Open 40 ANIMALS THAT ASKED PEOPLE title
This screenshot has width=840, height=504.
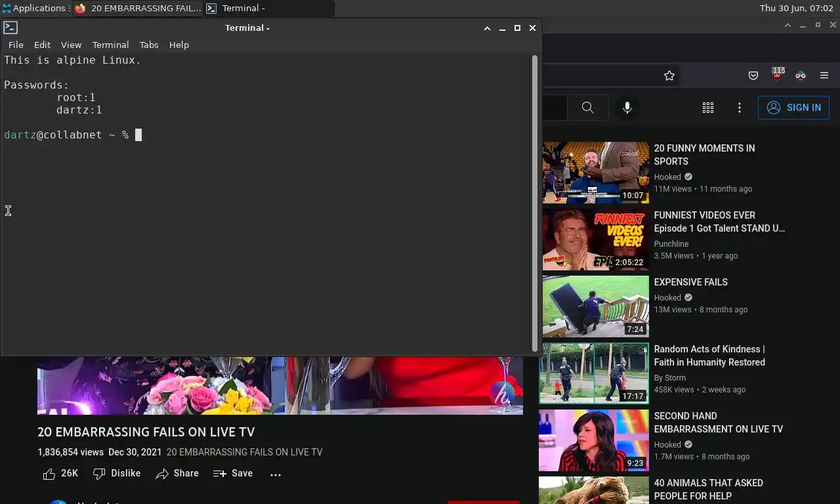(x=708, y=490)
